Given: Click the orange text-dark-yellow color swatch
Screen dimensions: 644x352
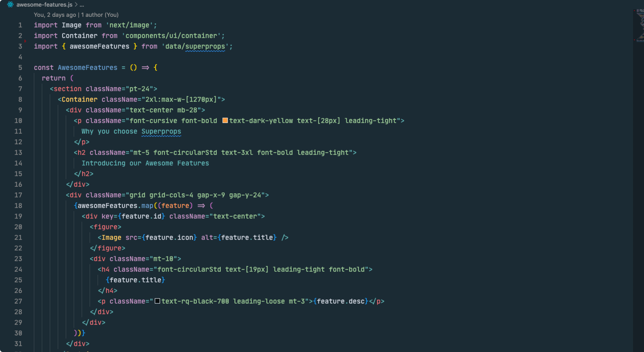Looking at the screenshot, I should click(x=225, y=120).
